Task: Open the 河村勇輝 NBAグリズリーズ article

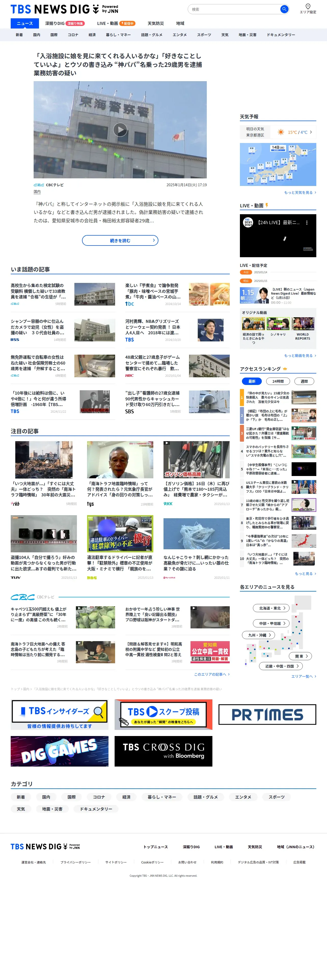Action: pyautogui.click(x=178, y=330)
